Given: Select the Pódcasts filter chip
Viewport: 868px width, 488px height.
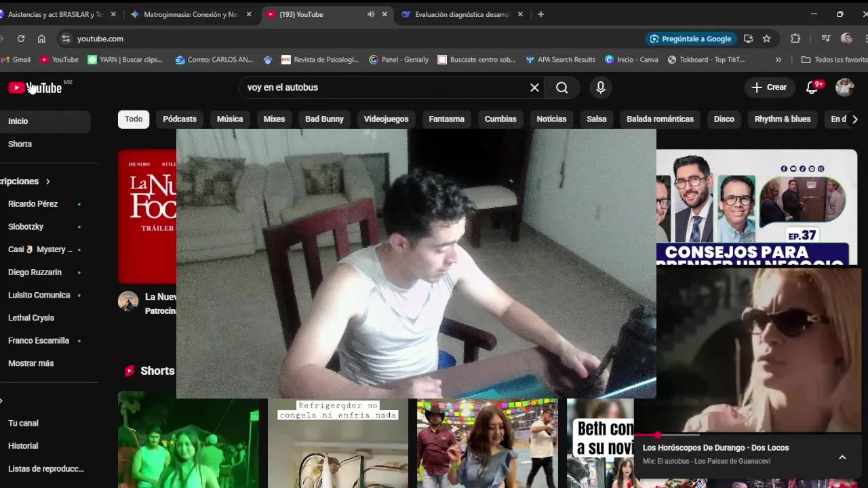Looking at the screenshot, I should click(180, 119).
